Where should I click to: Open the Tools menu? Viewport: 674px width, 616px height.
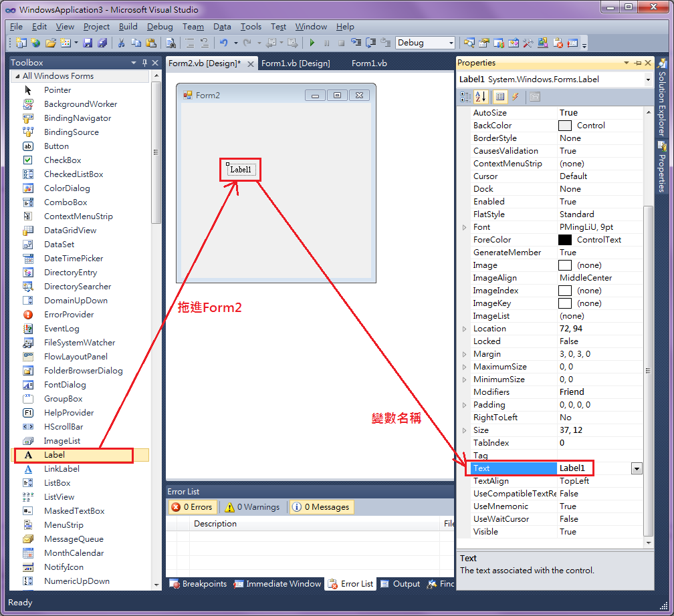tap(251, 27)
